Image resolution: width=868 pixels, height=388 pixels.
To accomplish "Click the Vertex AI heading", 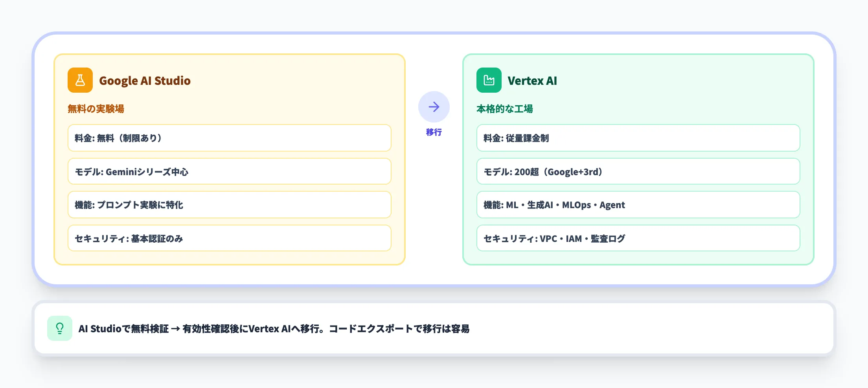I will click(x=533, y=81).
